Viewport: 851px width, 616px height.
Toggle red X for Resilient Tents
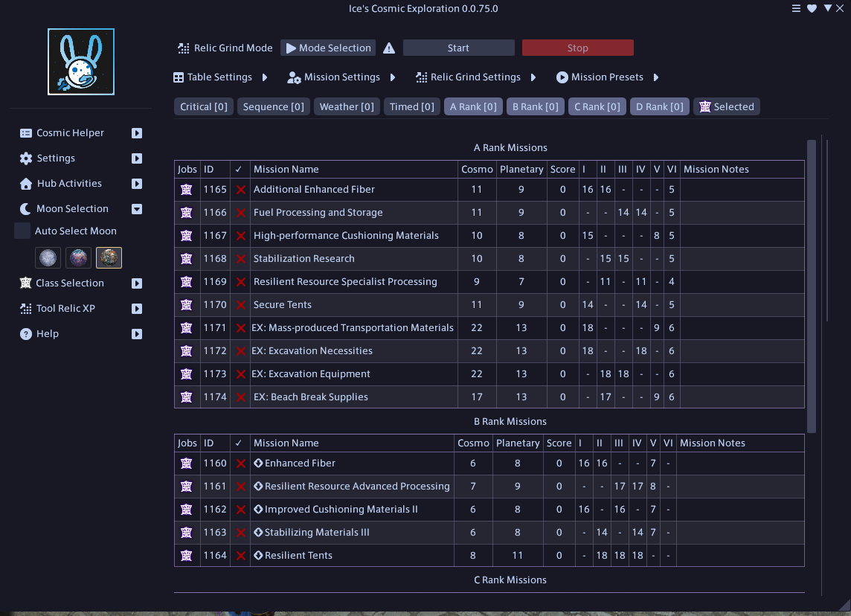click(240, 556)
